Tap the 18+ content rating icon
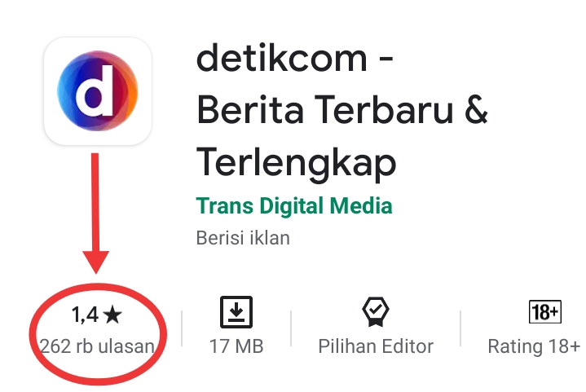The image size is (586, 392). point(545,311)
